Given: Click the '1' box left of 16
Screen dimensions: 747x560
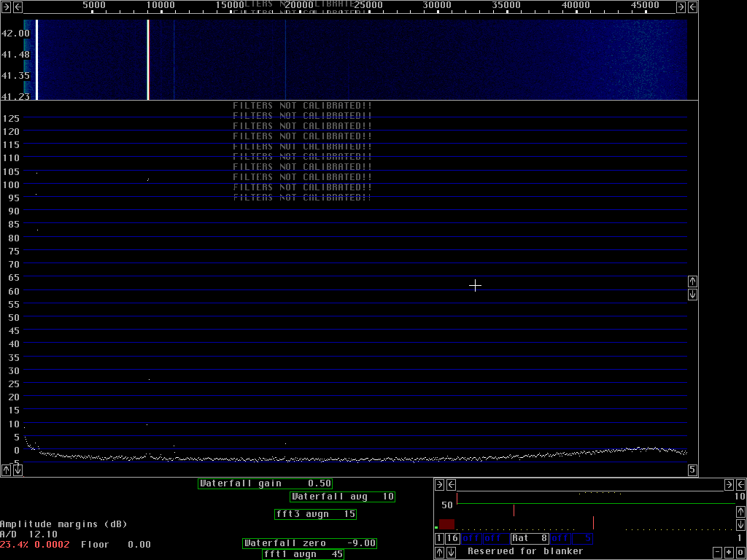Looking at the screenshot, I should tap(439, 539).
